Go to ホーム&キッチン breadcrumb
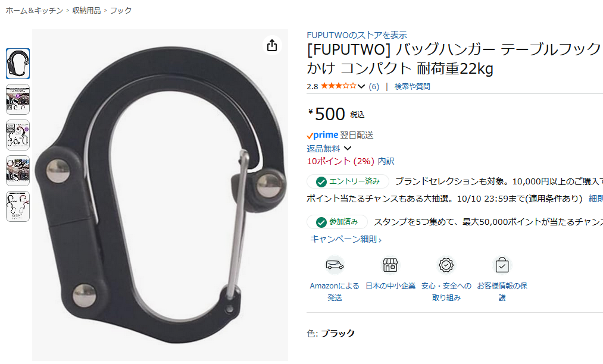603x364 pixels. pos(34,10)
